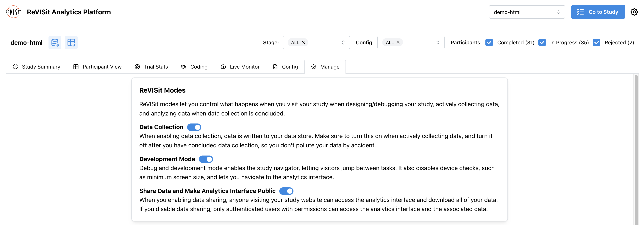Image resolution: width=644 pixels, height=225 pixels.
Task: Uncheck the Completed participants checkbox
Action: pyautogui.click(x=489, y=42)
